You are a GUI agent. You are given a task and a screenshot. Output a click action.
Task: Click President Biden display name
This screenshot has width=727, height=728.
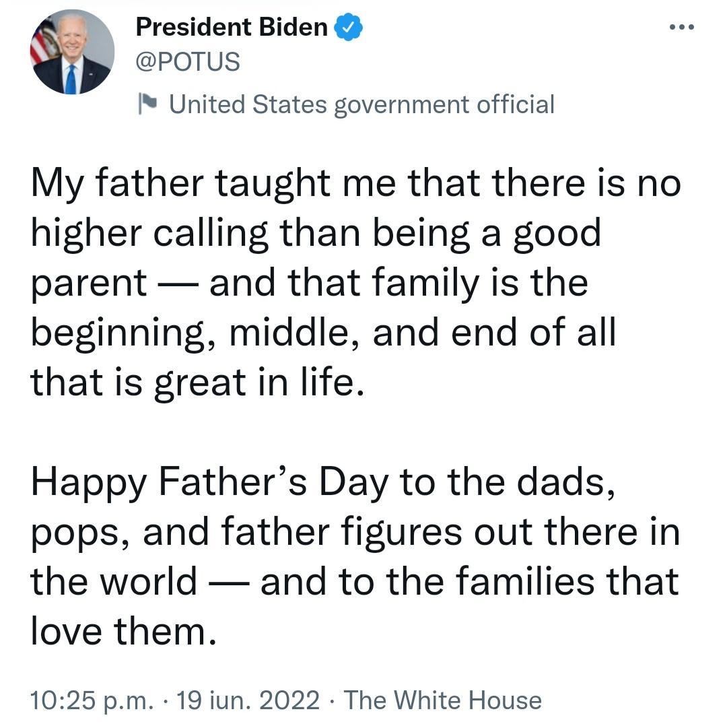click(x=232, y=27)
